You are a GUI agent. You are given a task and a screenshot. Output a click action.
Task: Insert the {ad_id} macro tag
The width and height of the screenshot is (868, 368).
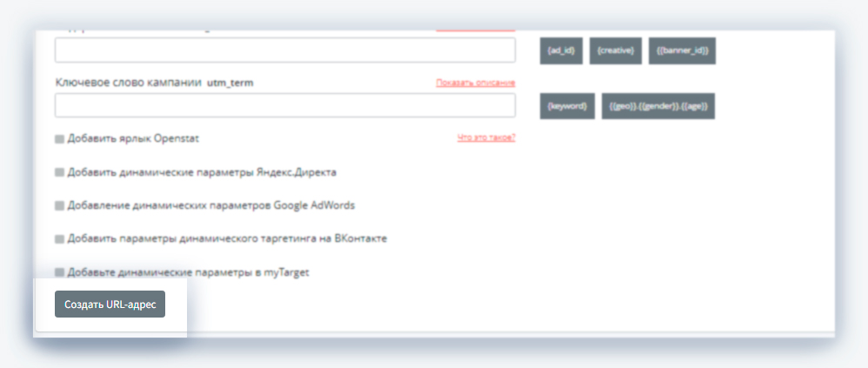[561, 50]
